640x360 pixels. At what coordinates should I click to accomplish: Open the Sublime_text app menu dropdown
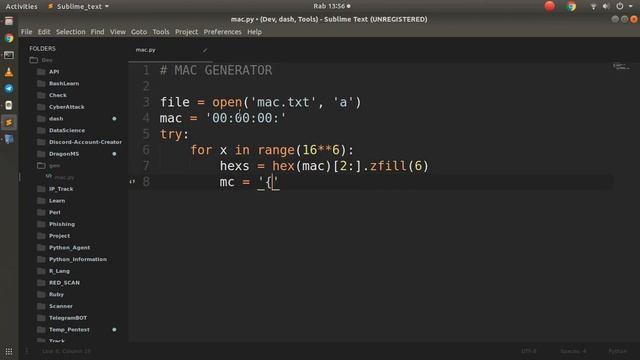coord(79,7)
